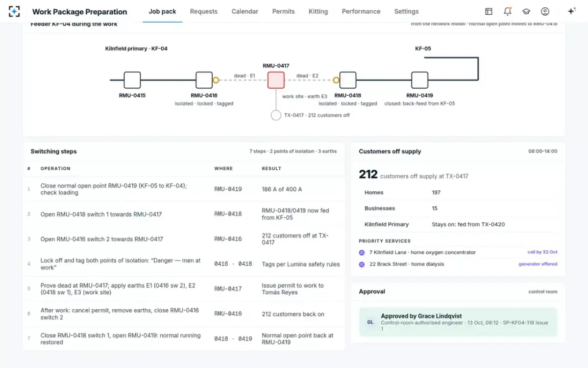The height and width of the screenshot is (368, 588).
Task: Click the 08:00–14:00 outage time
Action: point(542,152)
